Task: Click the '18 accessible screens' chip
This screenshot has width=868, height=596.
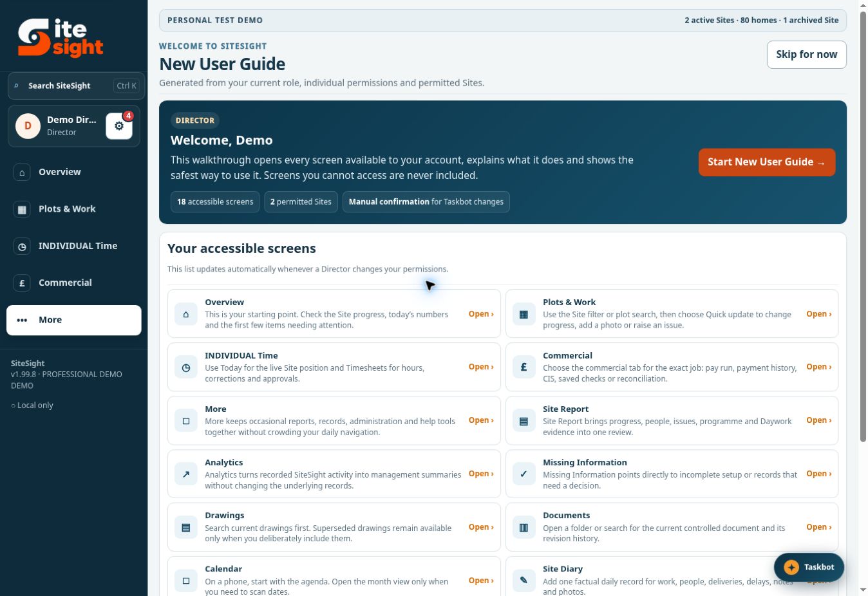Action: click(215, 201)
